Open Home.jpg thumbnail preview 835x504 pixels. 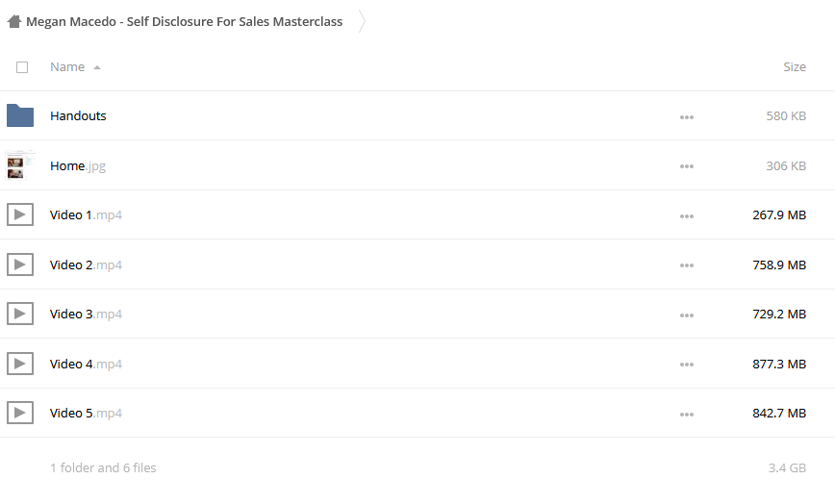(19, 165)
